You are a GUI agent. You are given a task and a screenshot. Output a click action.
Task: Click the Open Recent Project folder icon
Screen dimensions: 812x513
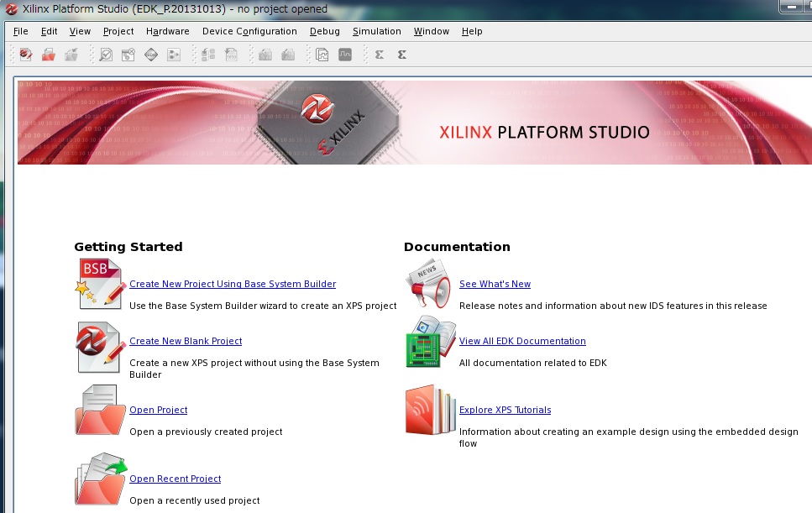pos(101,479)
